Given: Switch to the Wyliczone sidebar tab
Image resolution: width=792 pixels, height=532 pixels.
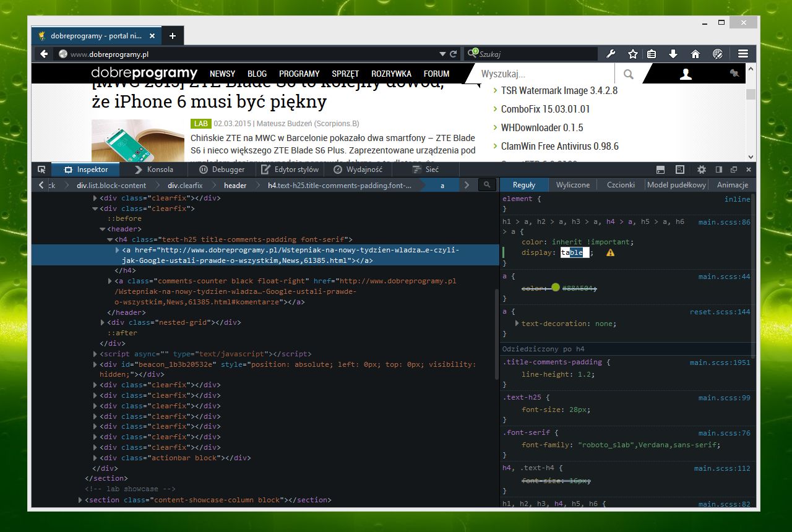Looking at the screenshot, I should click(x=573, y=185).
